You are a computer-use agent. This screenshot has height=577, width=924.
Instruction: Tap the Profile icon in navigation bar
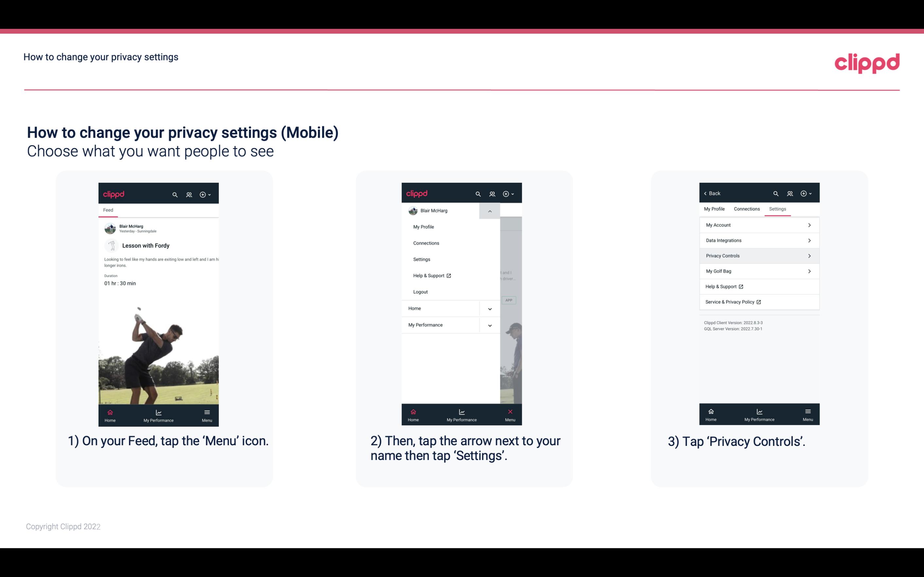189,194
